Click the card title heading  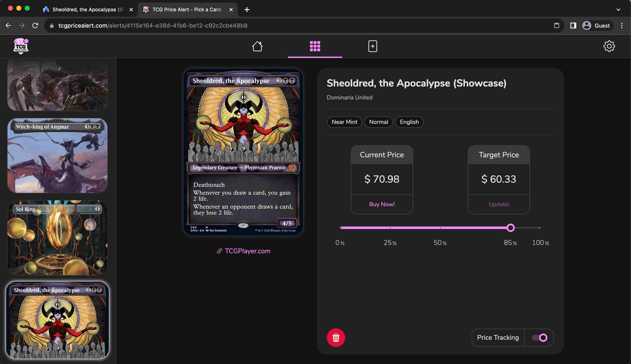tap(416, 83)
